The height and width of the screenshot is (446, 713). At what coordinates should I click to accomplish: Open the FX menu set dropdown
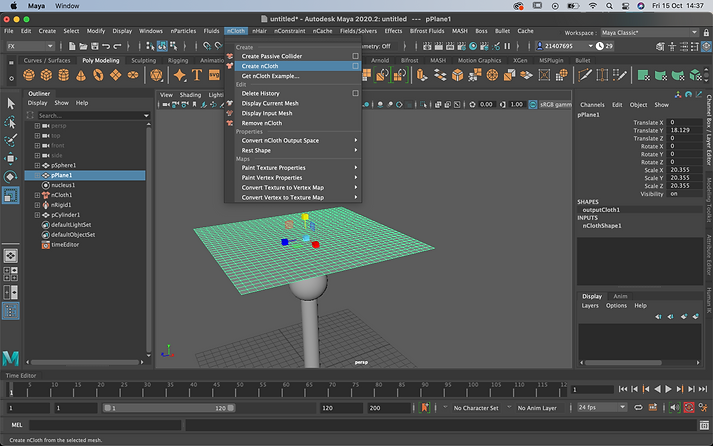[30, 46]
